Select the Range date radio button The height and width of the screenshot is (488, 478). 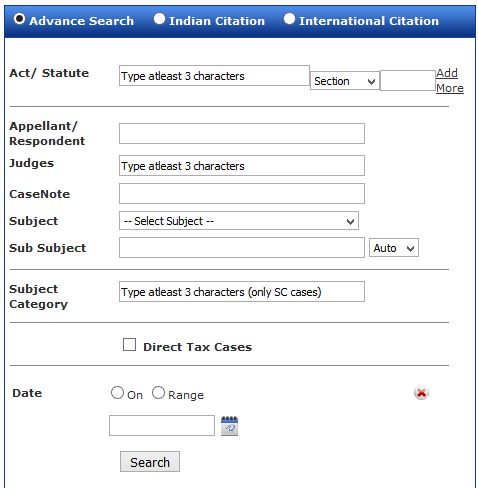158,393
